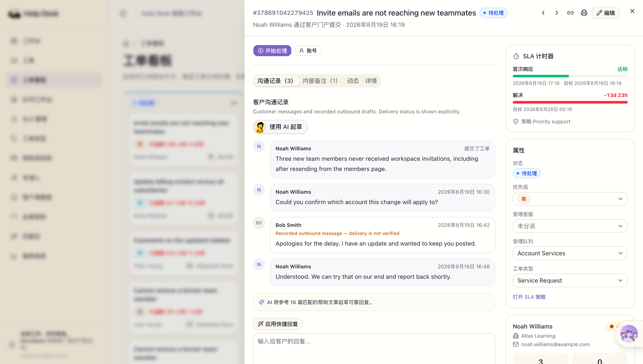Expand the 优先级 priority dropdown
This screenshot has width=643, height=364.
click(570, 199)
